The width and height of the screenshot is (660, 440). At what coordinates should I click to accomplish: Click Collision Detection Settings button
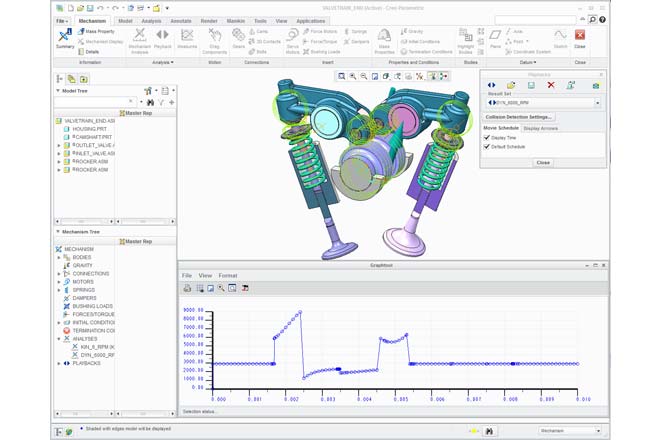coord(518,117)
